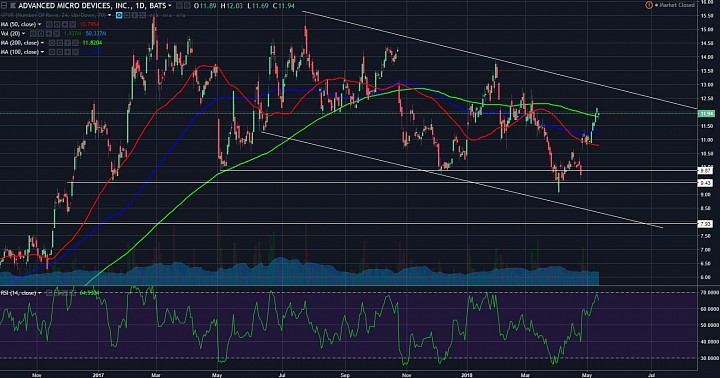The height and width of the screenshot is (378, 720).
Task: Click the current price label 11.94
Action: pos(706,113)
